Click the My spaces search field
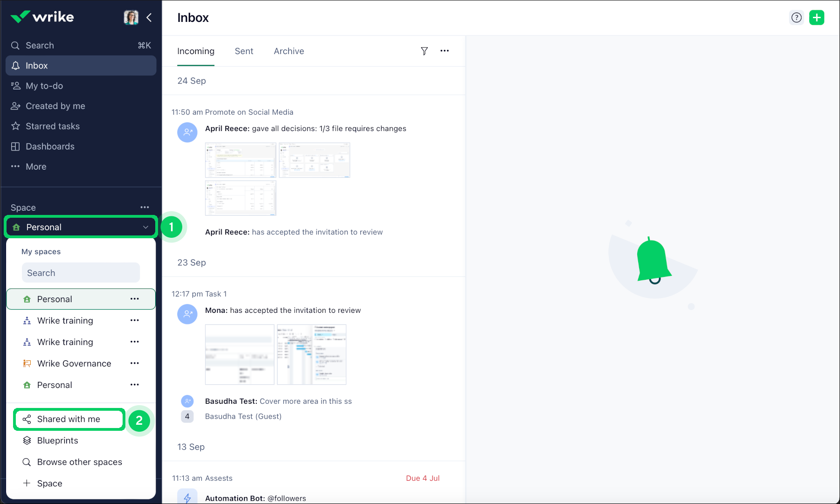The height and width of the screenshot is (504, 840). coord(81,273)
